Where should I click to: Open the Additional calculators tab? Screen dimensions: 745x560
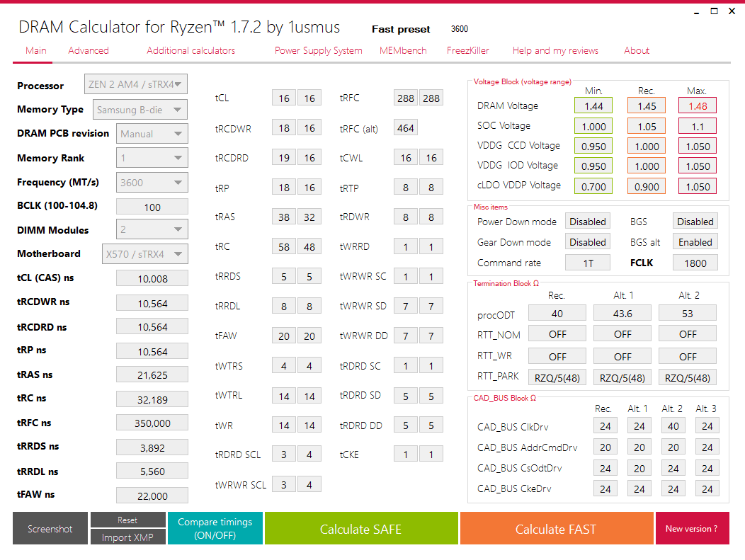coord(190,50)
